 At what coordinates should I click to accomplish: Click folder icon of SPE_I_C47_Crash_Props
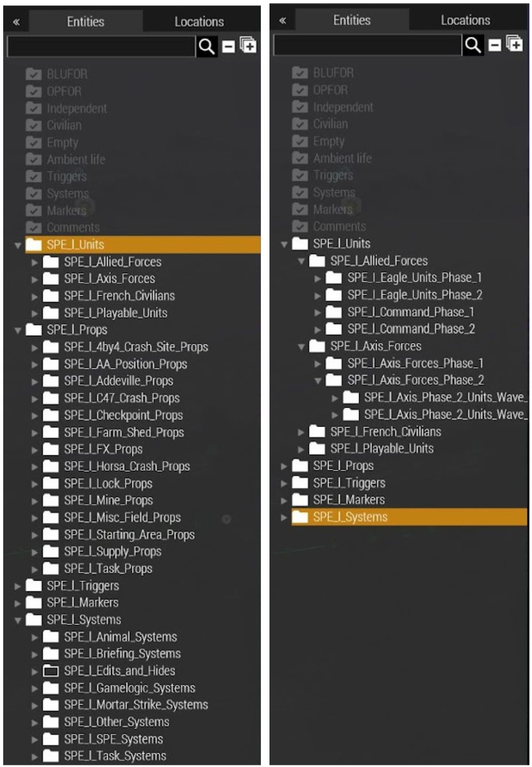click(x=51, y=398)
